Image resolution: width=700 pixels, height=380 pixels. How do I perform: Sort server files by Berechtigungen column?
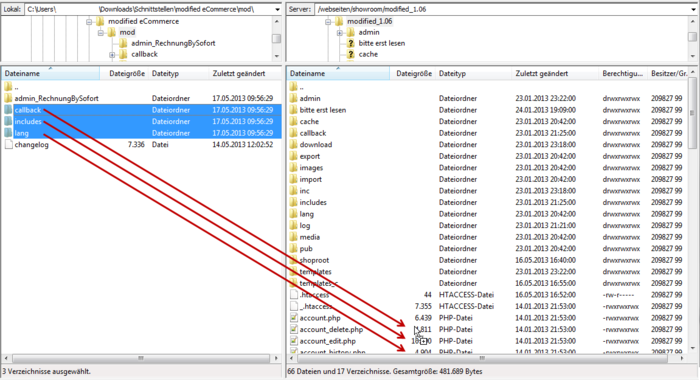pos(623,73)
